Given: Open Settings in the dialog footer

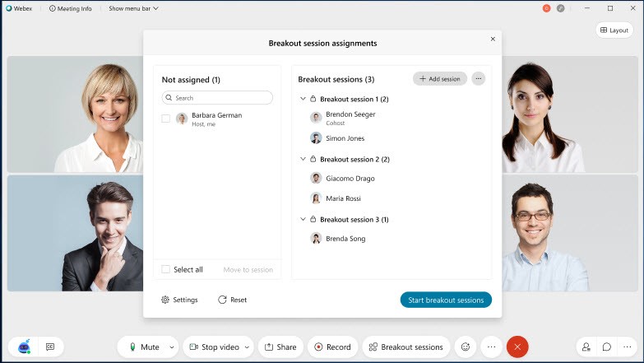Looking at the screenshot, I should (x=179, y=300).
